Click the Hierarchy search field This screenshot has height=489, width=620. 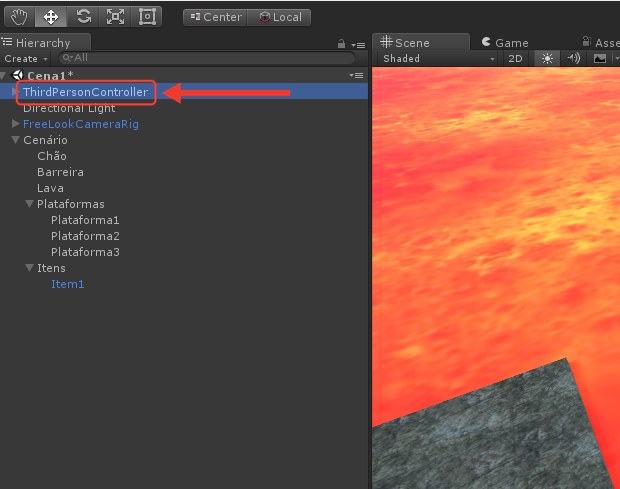[207, 58]
